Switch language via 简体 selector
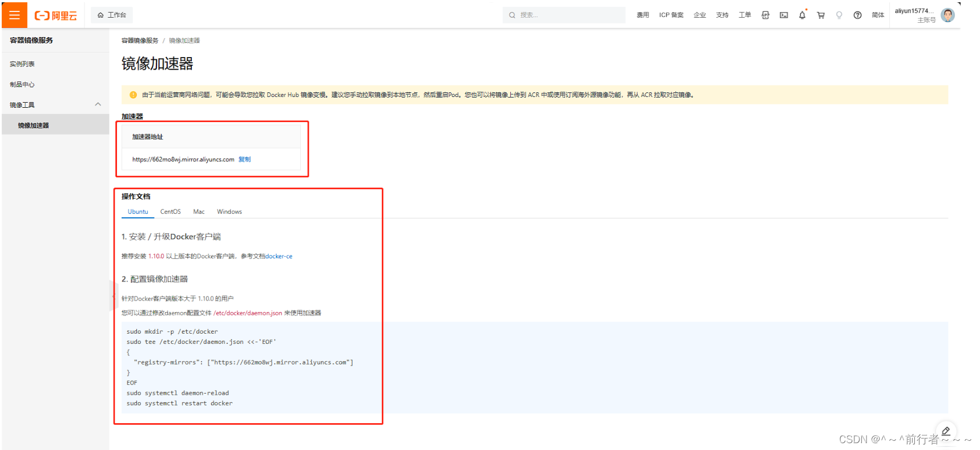 click(x=878, y=15)
